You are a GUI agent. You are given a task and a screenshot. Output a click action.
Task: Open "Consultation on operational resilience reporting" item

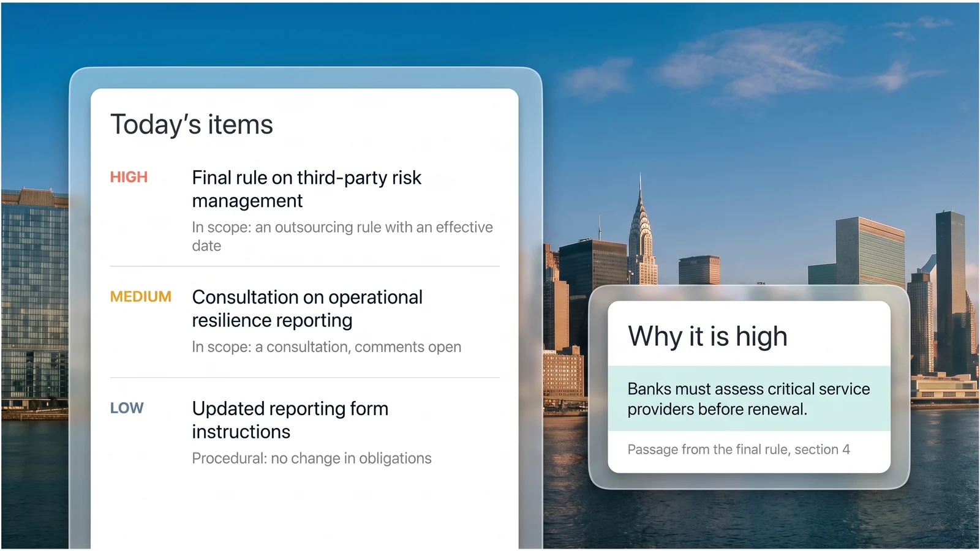(307, 309)
